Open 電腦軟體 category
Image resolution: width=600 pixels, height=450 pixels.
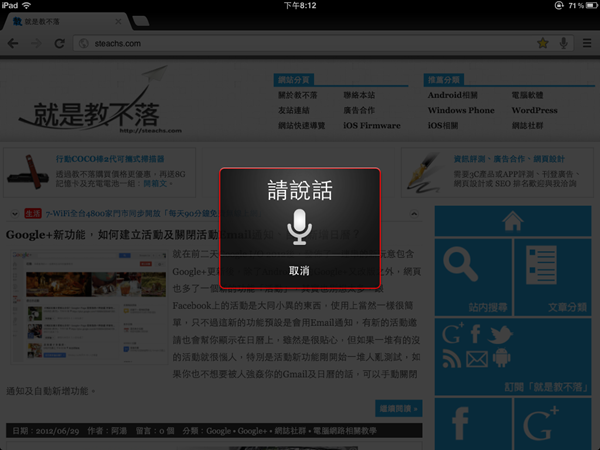[x=527, y=95]
